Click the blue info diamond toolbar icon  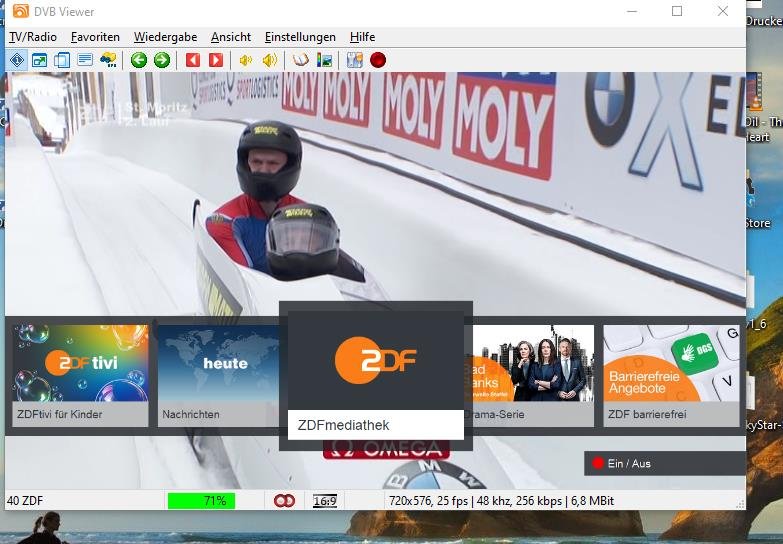pos(17,60)
